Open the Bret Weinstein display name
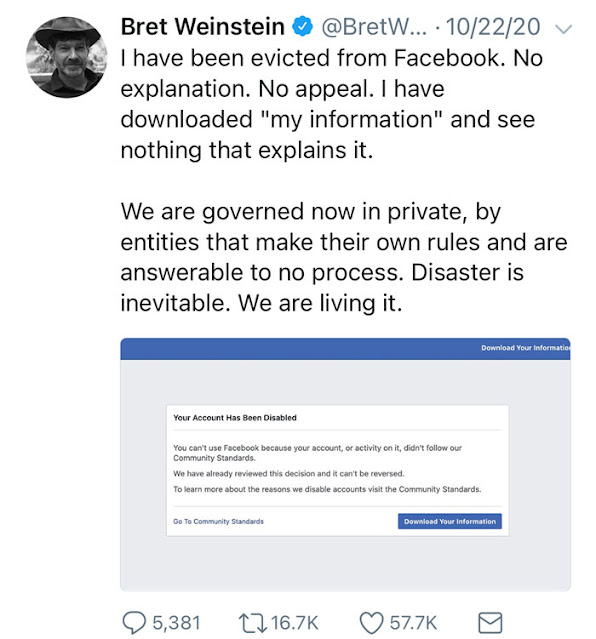Screen dimensions: 596x639 (203, 27)
